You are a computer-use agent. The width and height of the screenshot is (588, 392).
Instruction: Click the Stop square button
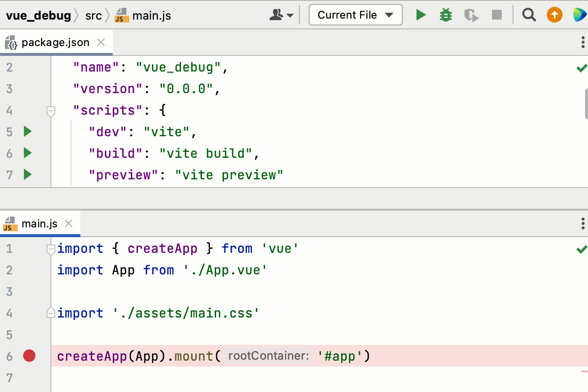click(x=497, y=15)
